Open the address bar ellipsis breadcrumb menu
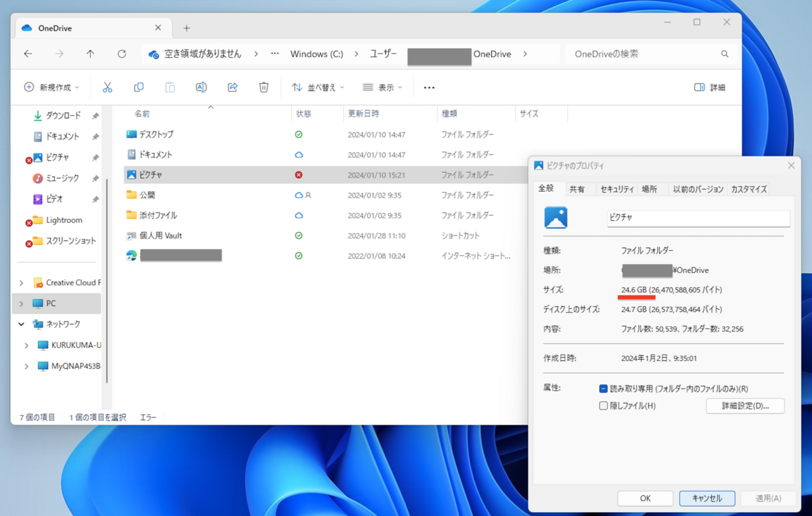This screenshot has height=516, width=812. point(275,54)
